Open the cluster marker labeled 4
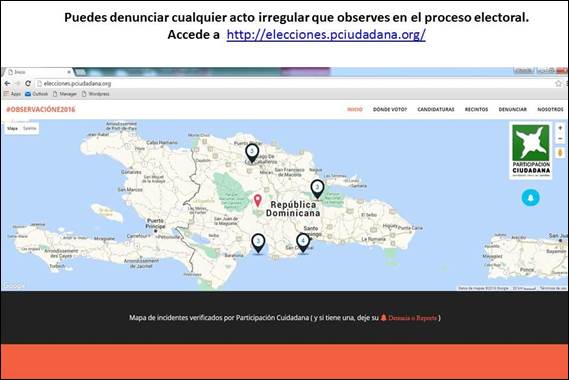Screen dimensions: 569x380 tap(303, 243)
